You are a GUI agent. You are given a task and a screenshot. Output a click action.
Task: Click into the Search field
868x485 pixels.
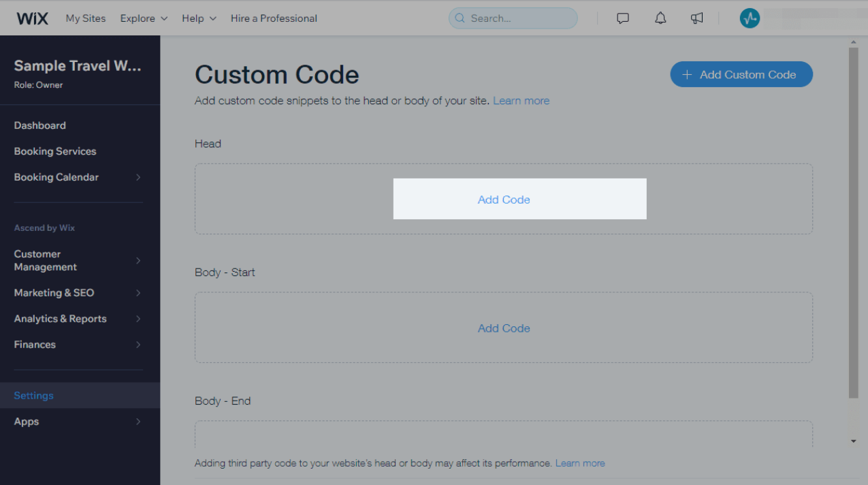point(519,18)
